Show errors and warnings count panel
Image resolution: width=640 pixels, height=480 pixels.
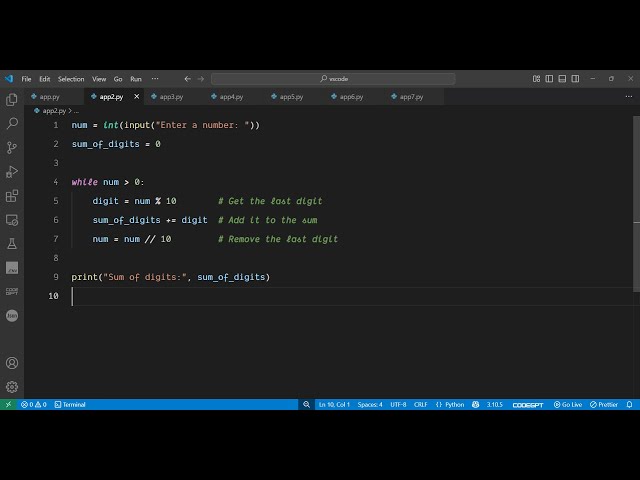(33, 404)
